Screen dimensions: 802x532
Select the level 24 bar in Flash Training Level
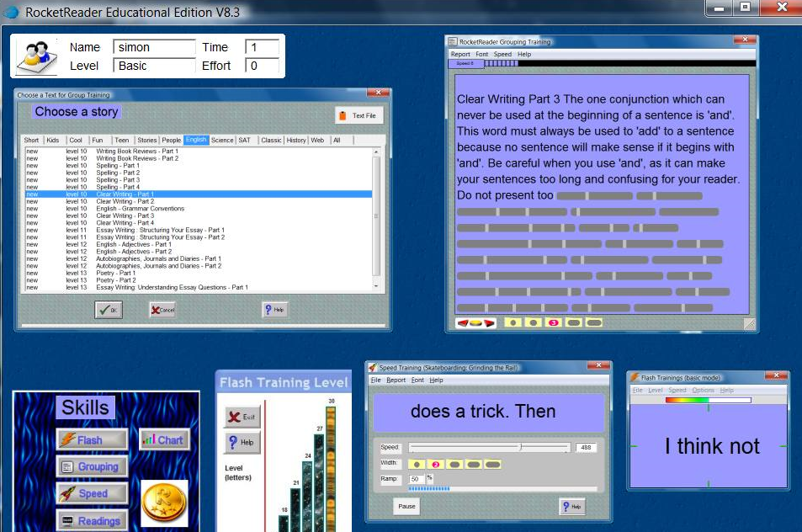[x=307, y=496]
